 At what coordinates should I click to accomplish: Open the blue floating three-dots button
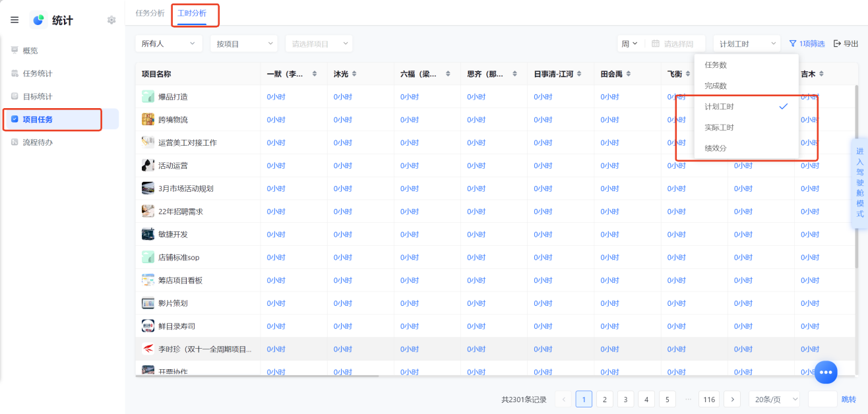pyautogui.click(x=826, y=372)
